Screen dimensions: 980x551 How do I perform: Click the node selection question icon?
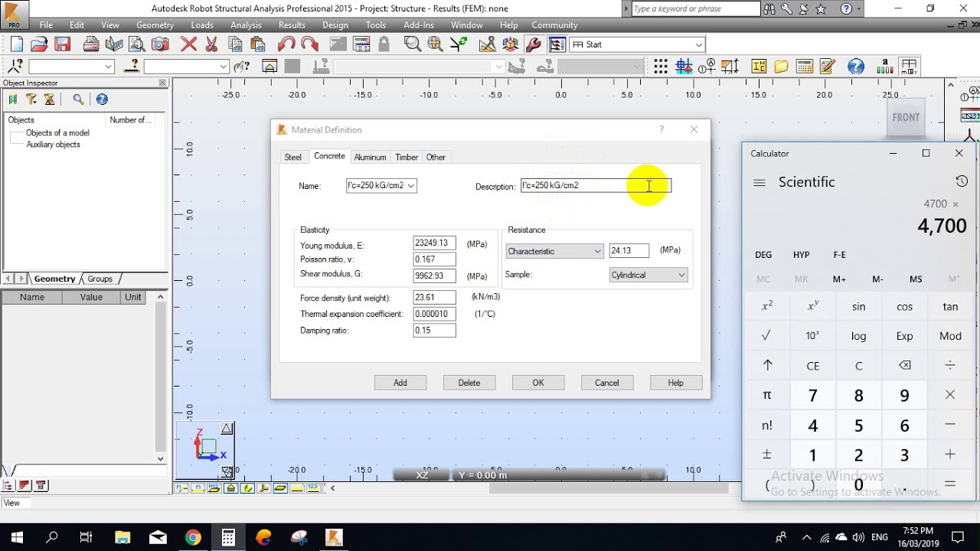15,67
